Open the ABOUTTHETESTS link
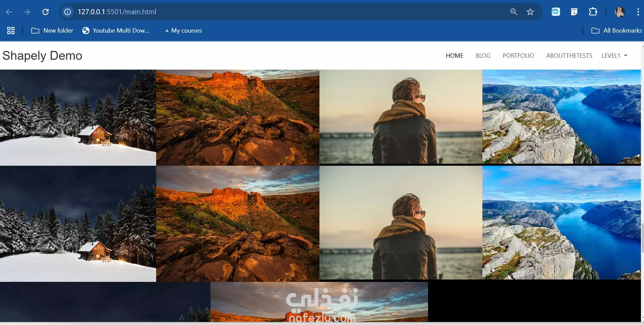 [x=569, y=56]
